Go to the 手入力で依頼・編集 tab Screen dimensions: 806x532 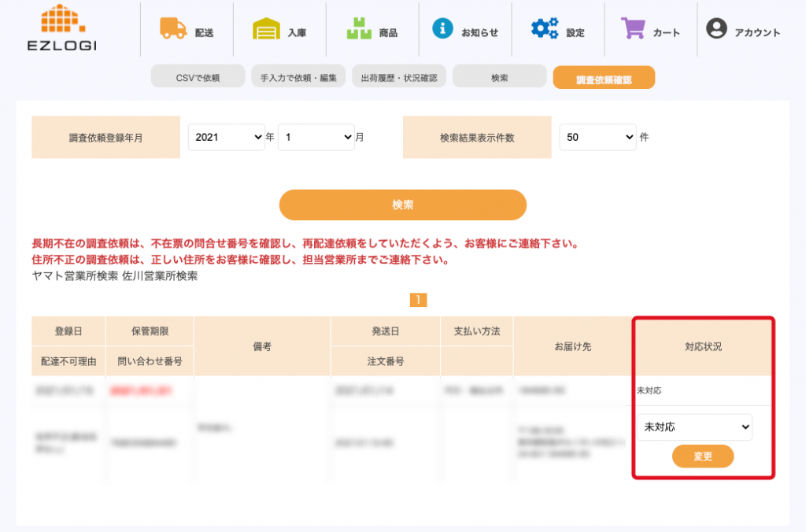[298, 78]
